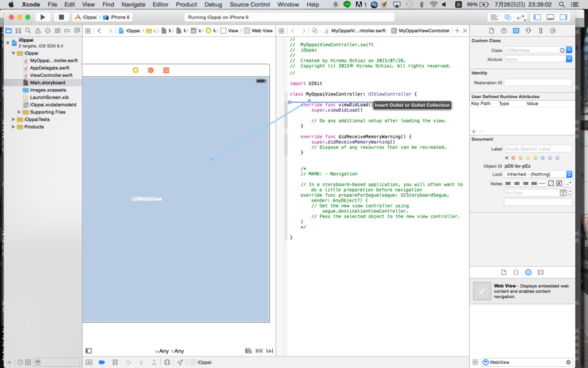Image resolution: width=588 pixels, height=368 pixels.
Task: Show the Size inspector ruler icon
Action: [x=540, y=31]
